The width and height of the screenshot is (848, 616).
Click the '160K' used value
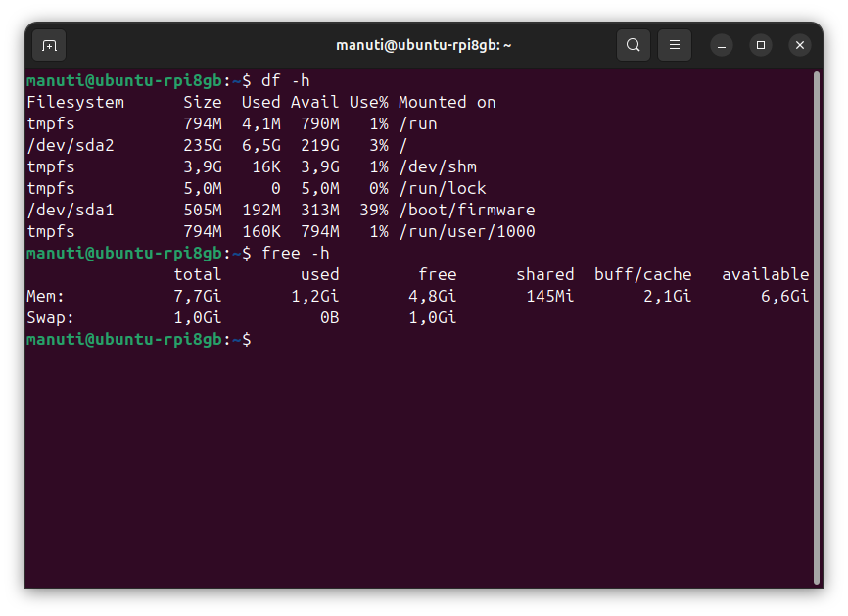(261, 231)
